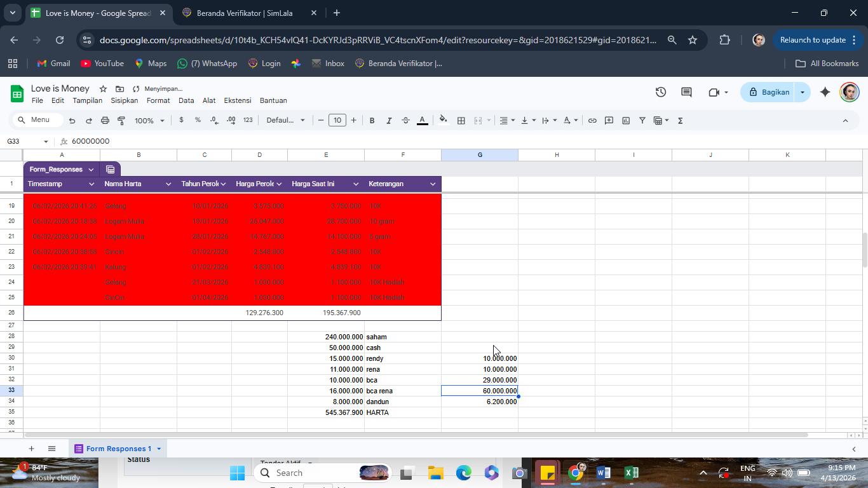Open the text color picker
This screenshot has width=868, height=488.
click(422, 120)
